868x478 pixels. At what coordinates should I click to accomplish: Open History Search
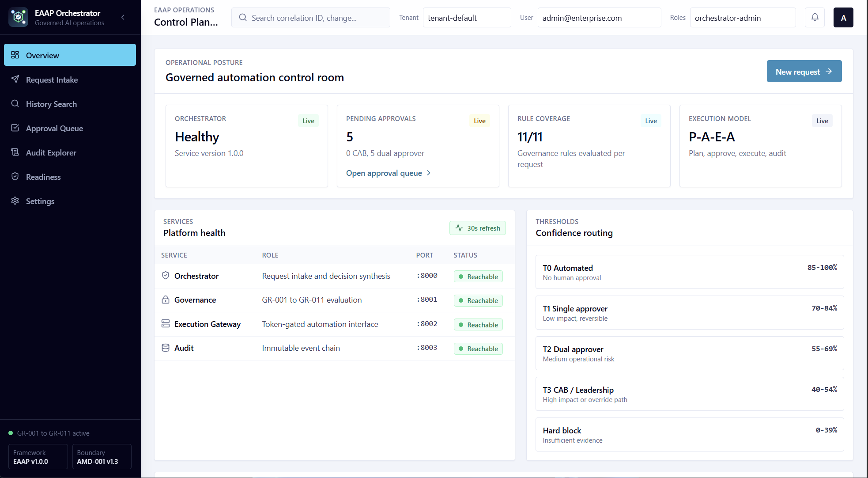point(70,104)
